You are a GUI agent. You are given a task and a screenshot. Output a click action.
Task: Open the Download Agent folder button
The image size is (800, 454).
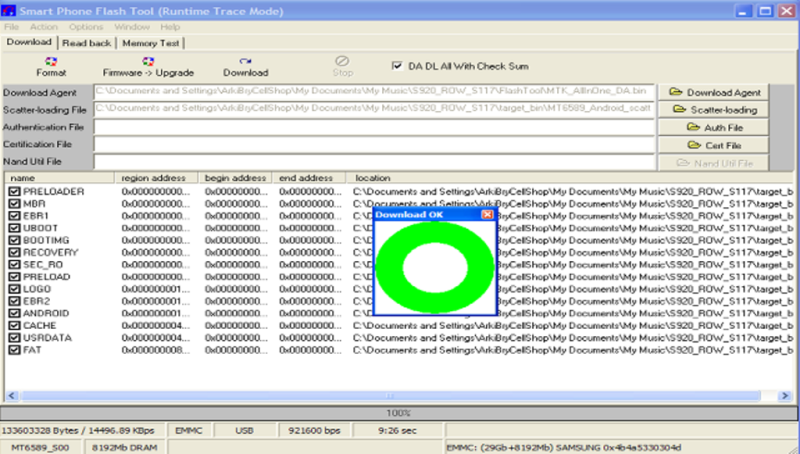tap(715, 92)
